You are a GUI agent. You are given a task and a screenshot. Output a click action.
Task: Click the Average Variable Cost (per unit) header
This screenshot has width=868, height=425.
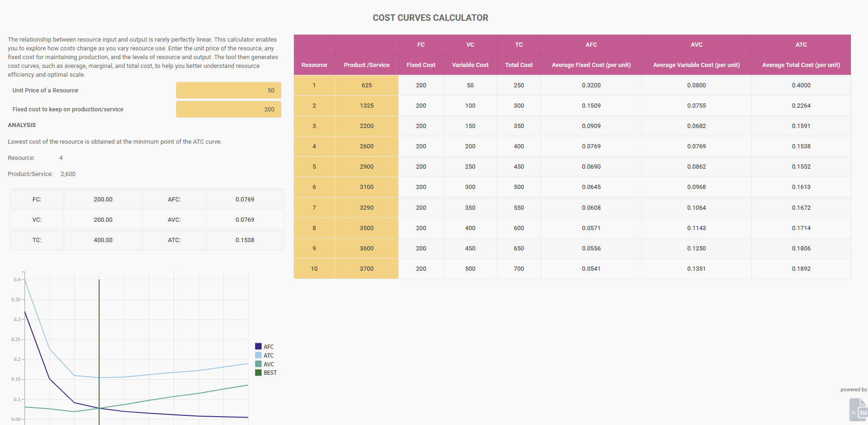pos(696,65)
